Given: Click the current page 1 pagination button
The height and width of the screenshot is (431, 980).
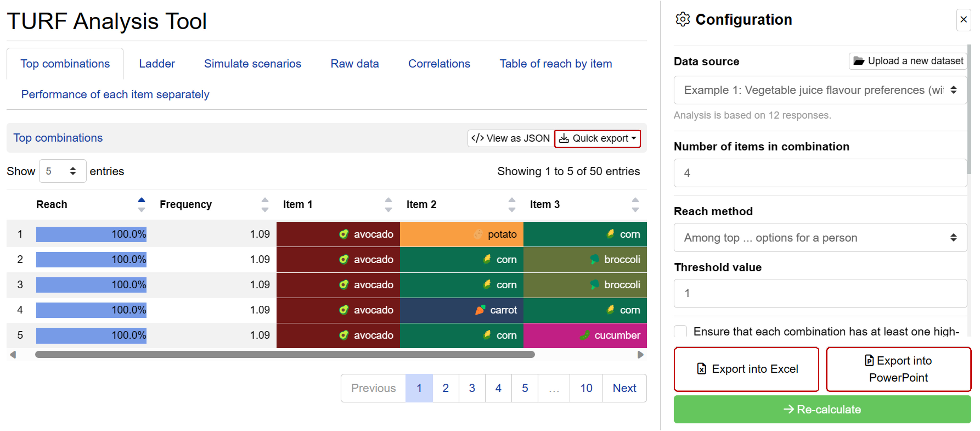Looking at the screenshot, I should [x=419, y=388].
